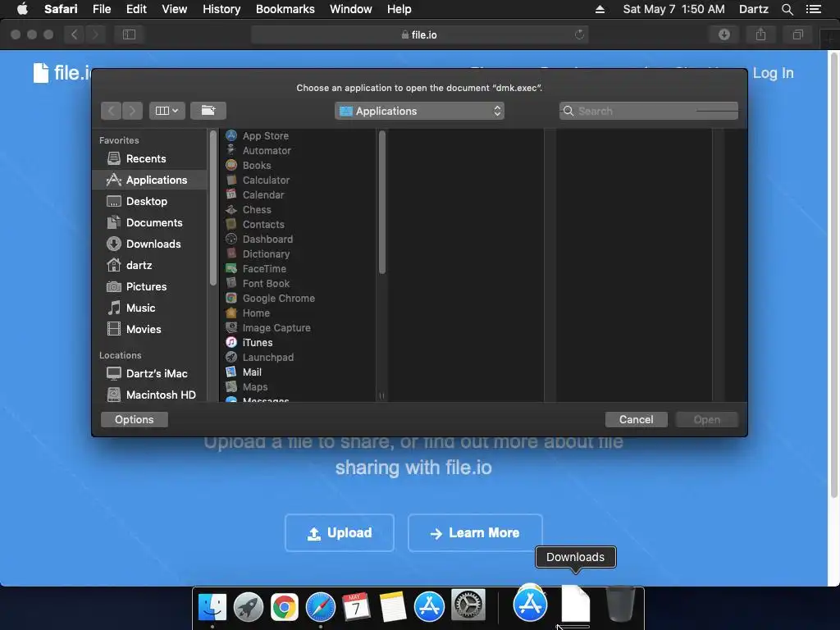This screenshot has height=630, width=840.
Task: Open the Safari File menu
Action: pos(102,9)
